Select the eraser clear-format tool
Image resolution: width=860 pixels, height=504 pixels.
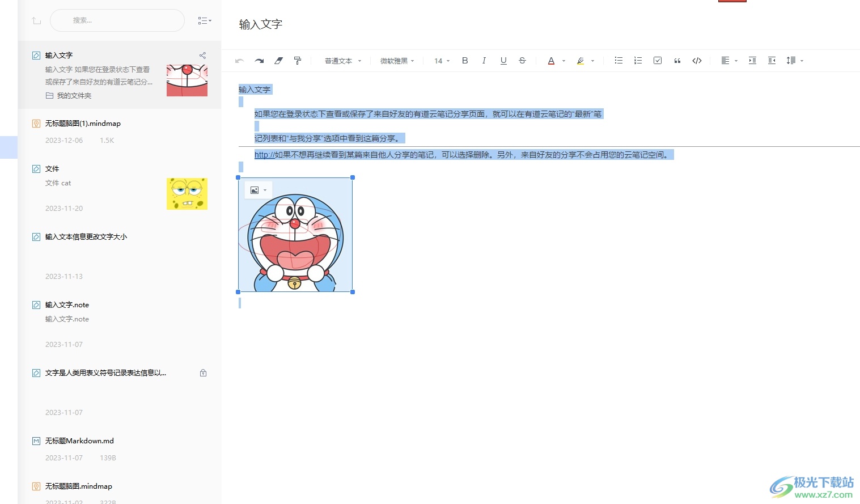point(278,61)
